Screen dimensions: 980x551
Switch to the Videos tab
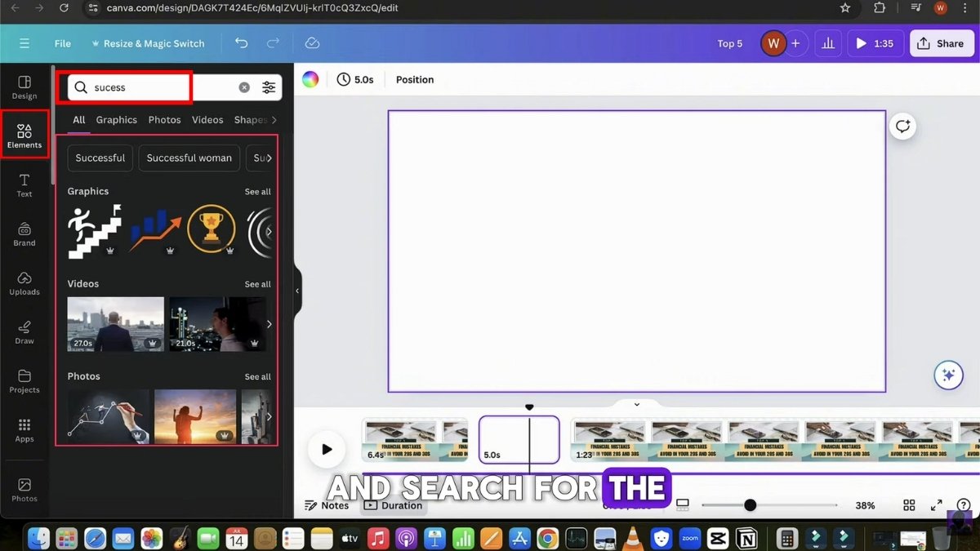[207, 119]
